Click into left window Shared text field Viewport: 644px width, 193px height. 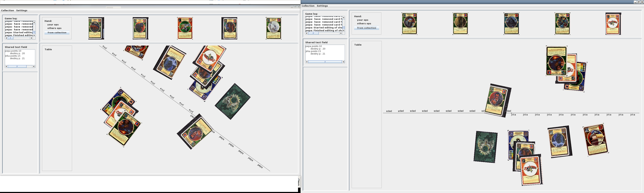(20, 57)
